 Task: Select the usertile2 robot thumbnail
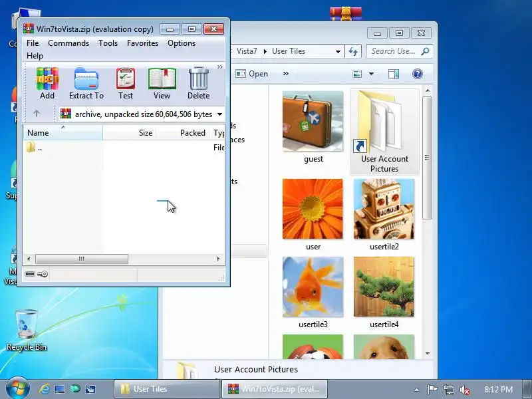(x=384, y=209)
